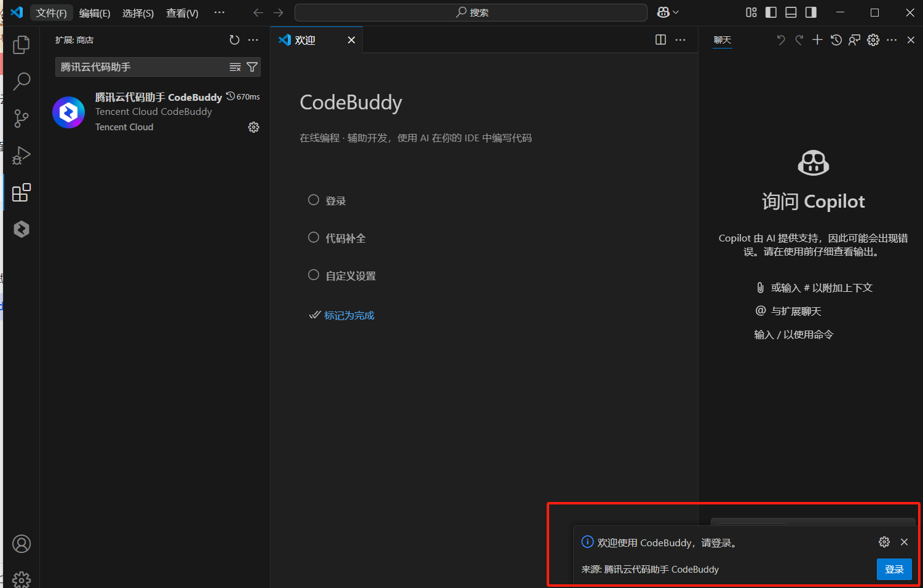Expand the Copilot title bar dropdown chevron

click(x=676, y=12)
